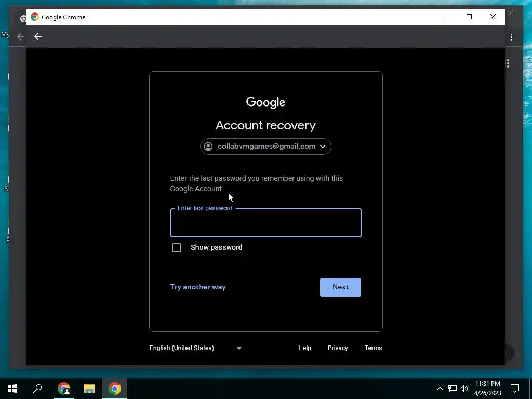The height and width of the screenshot is (399, 532).
Task: Click the Google logo text
Action: [x=265, y=102]
